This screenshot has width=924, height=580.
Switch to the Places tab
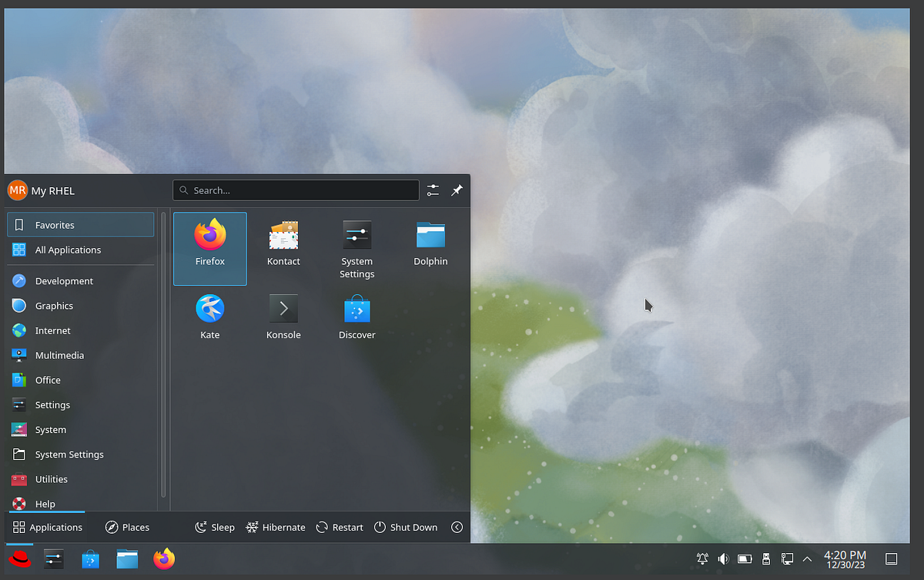point(128,527)
